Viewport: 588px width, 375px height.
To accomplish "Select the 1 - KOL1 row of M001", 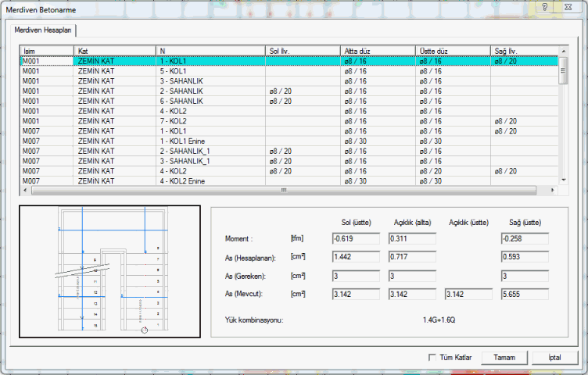I will pos(289,61).
